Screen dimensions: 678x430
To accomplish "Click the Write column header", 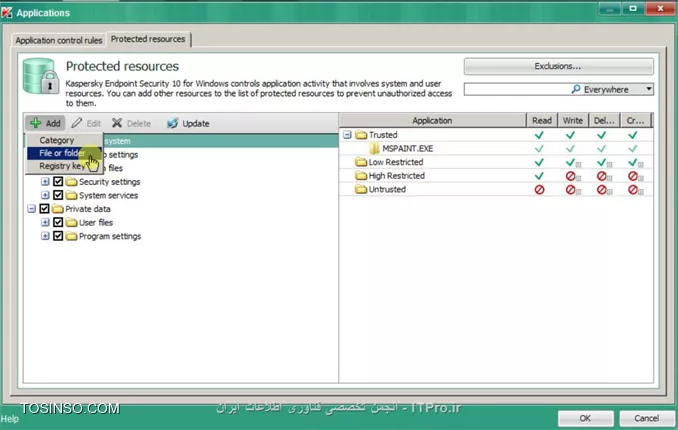I will [573, 120].
